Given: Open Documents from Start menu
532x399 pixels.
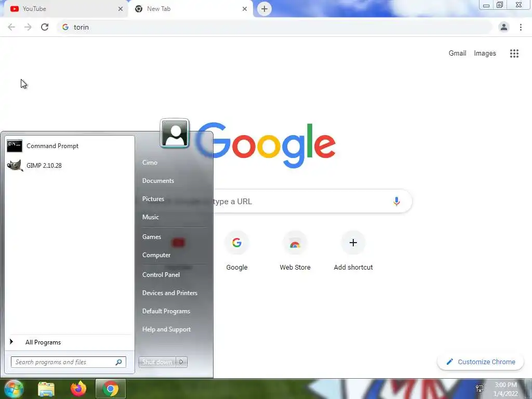Looking at the screenshot, I should click(x=158, y=181).
